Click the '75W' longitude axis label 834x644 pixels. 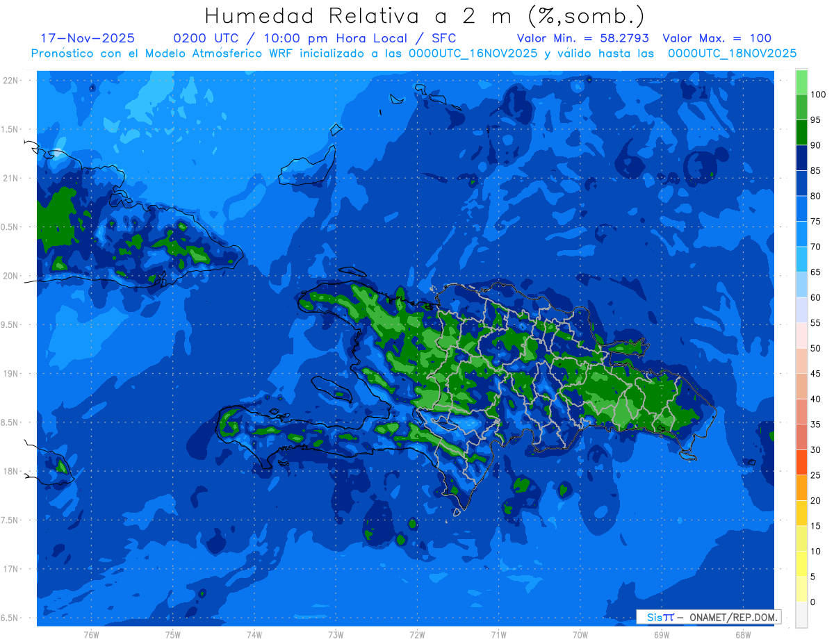click(x=173, y=634)
